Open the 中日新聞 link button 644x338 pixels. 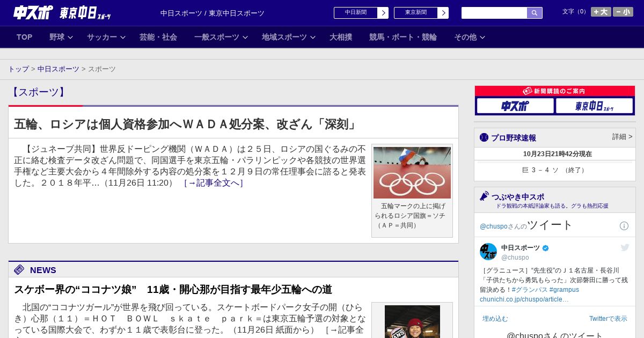(356, 13)
